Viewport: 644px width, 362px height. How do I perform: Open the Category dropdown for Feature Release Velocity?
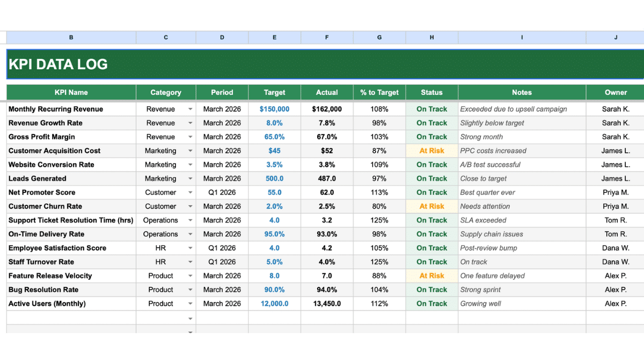click(x=191, y=276)
